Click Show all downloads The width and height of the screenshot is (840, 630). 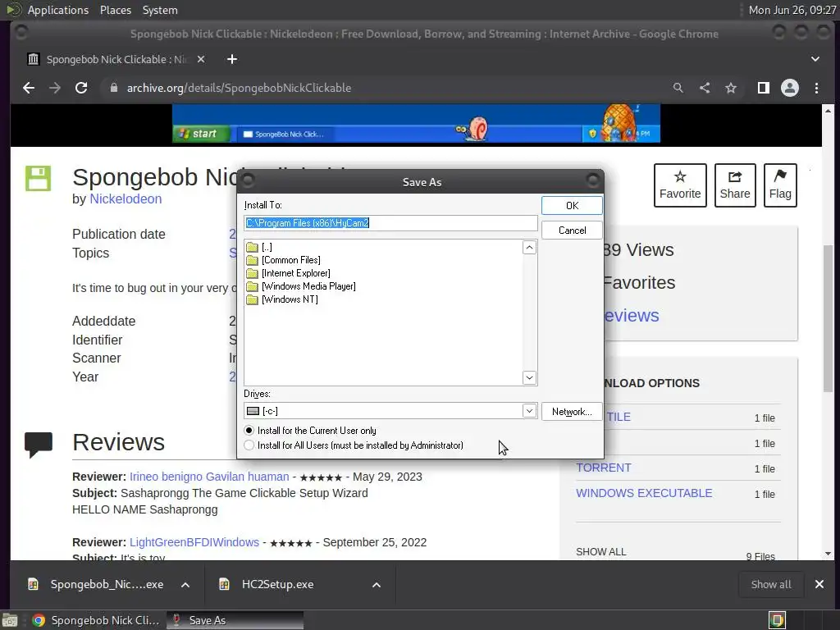[x=771, y=584]
